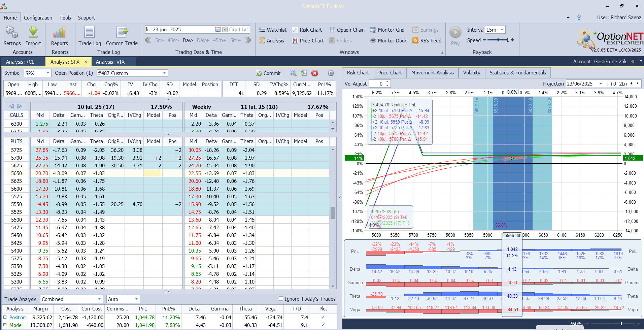
Task: Step back with the double-left arrow
Action: tap(148, 40)
